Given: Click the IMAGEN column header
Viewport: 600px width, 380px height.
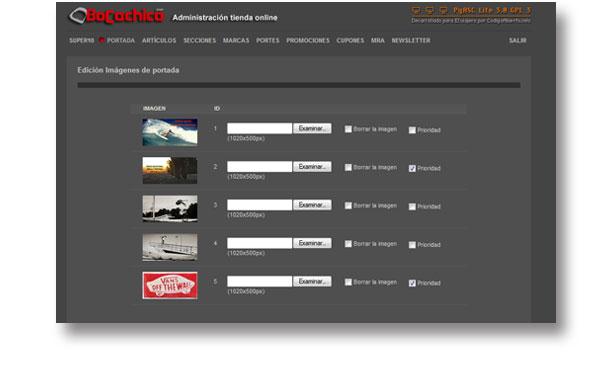Looking at the screenshot, I should coord(154,109).
